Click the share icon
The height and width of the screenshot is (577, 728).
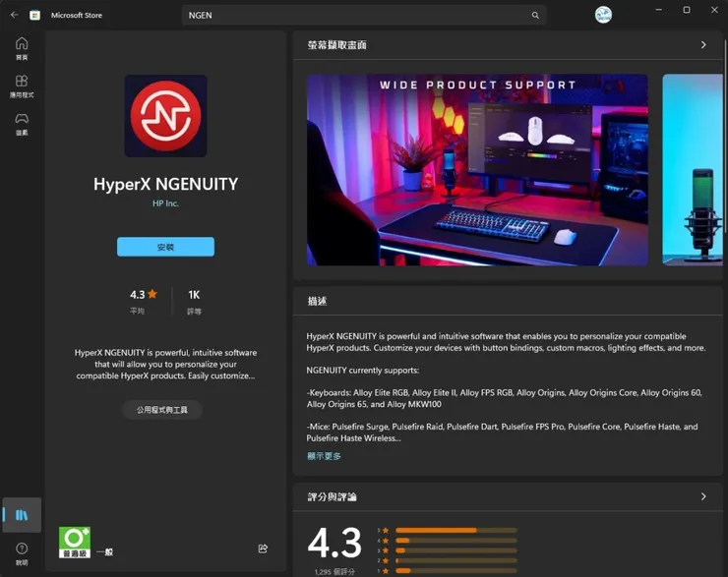(x=263, y=548)
